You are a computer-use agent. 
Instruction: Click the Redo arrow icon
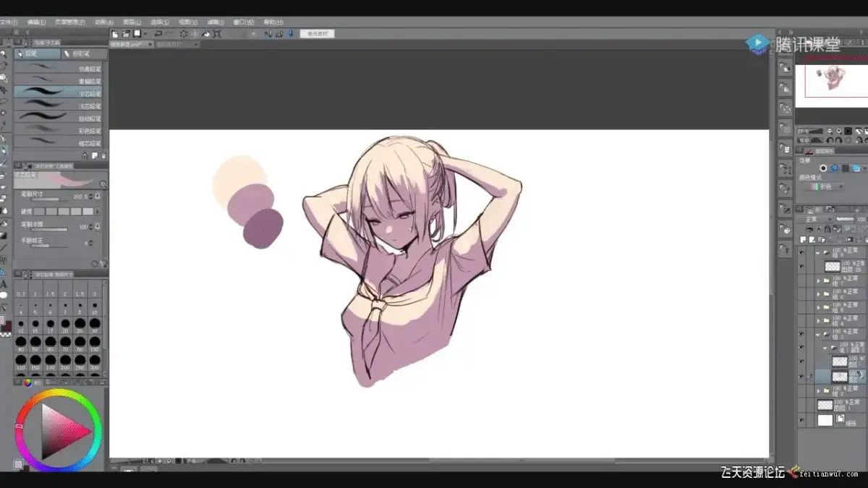click(169, 34)
